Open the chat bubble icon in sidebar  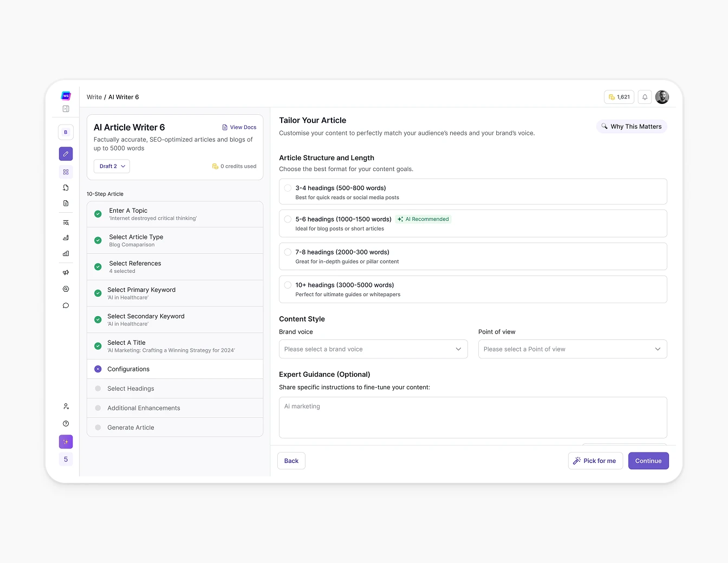[x=66, y=305]
